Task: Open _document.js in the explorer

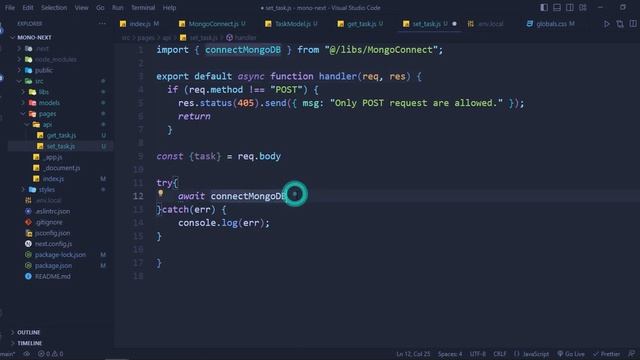Action: [62, 168]
